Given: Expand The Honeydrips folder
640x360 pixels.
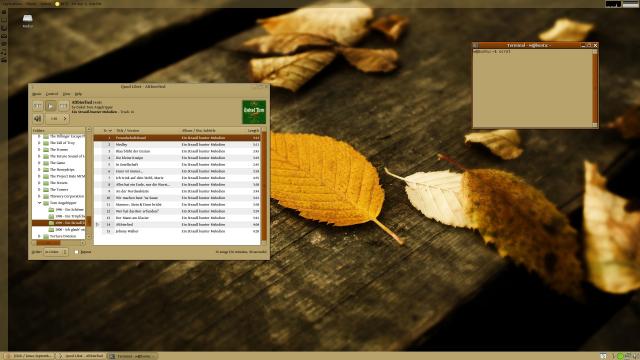Looking at the screenshot, I should click(x=39, y=169).
